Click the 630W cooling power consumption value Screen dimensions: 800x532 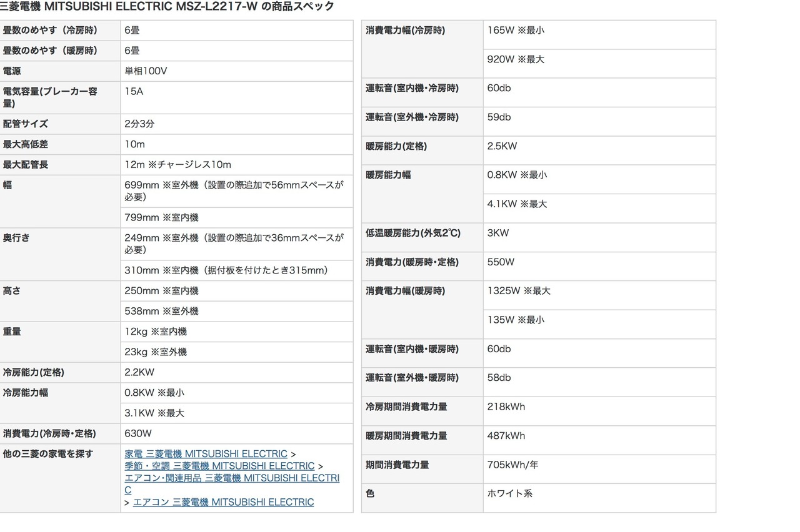pos(138,433)
